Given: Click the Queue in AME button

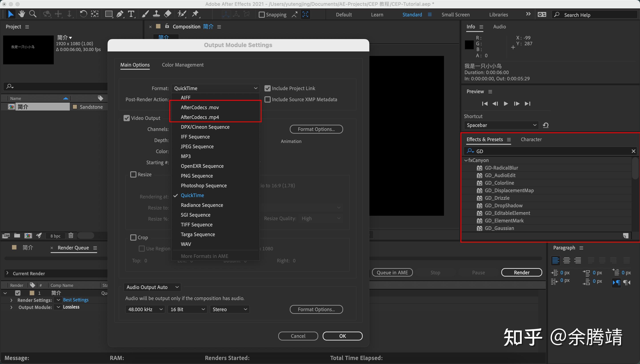Looking at the screenshot, I should pyautogui.click(x=392, y=273).
